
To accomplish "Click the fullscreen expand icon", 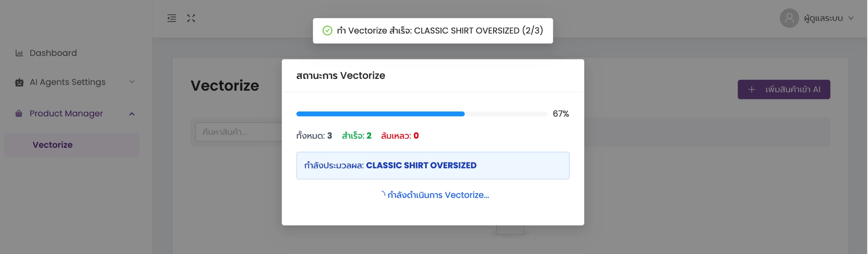I will click(x=191, y=18).
